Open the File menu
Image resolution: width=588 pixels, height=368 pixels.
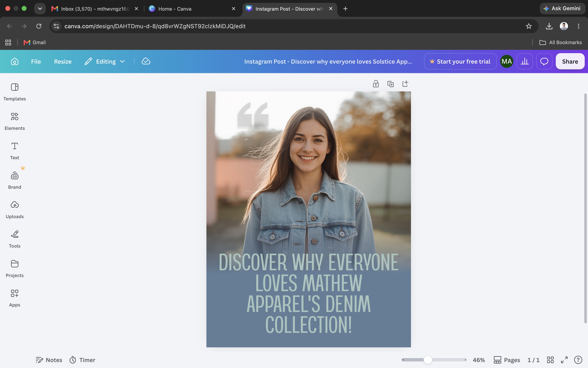[x=36, y=61]
